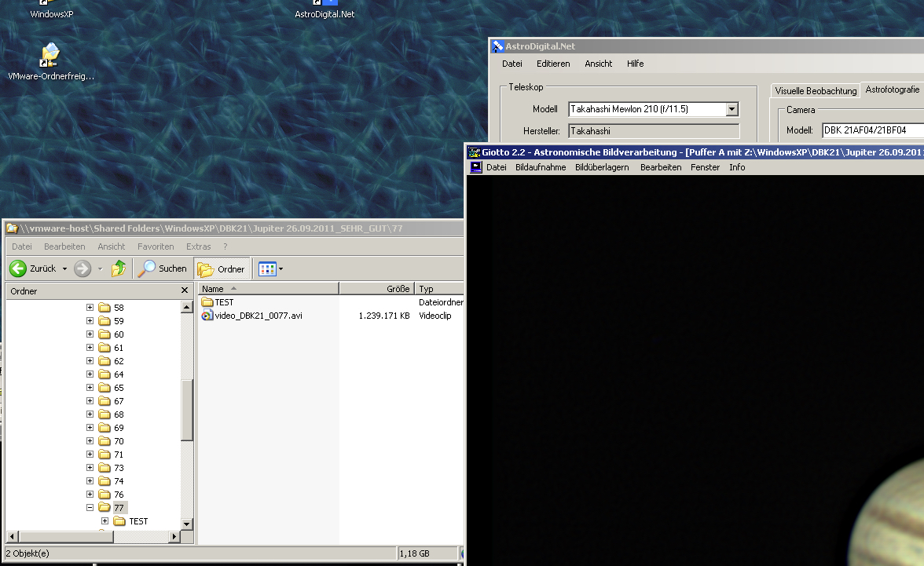Open the VMware-Ordnerfreig... desktop shortcut icon
Image resolution: width=924 pixels, height=566 pixels.
50,55
